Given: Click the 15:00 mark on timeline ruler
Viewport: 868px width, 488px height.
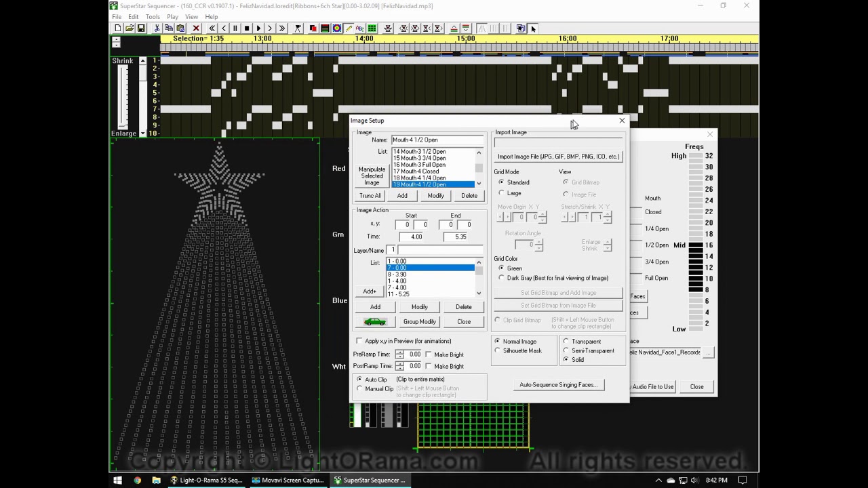Looking at the screenshot, I should click(466, 39).
